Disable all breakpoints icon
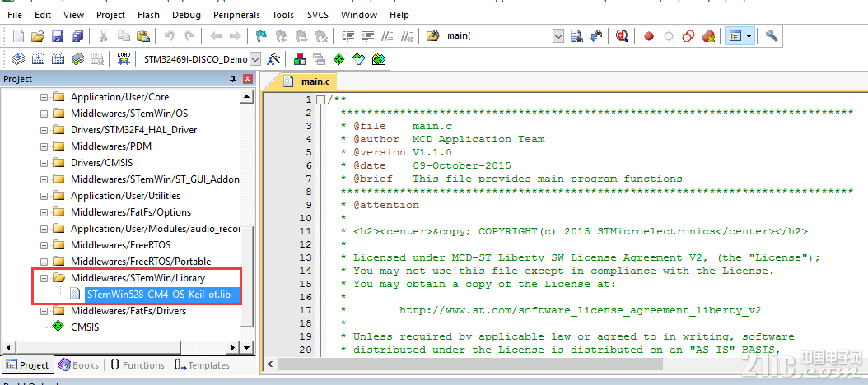Image resolution: width=868 pixels, height=385 pixels. pos(688,36)
